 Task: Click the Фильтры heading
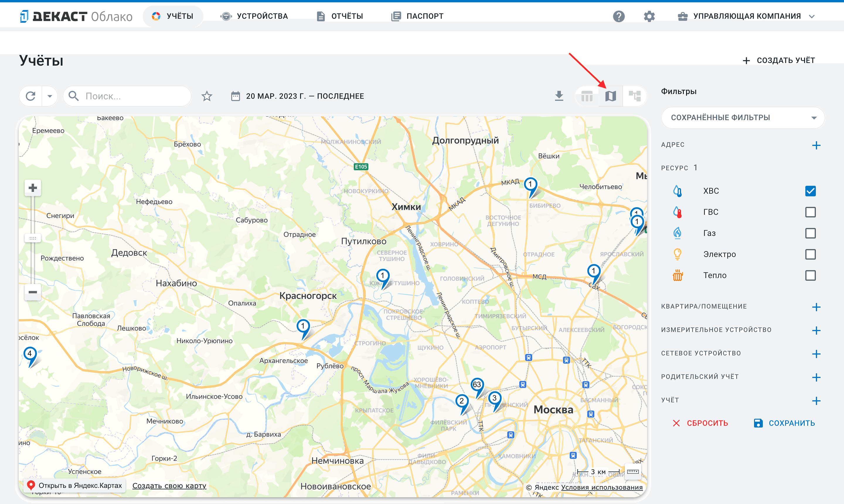point(679,91)
